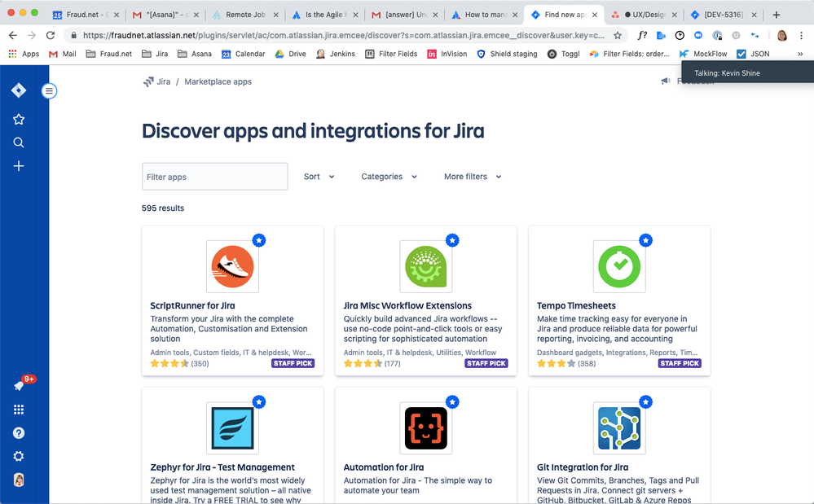The width and height of the screenshot is (814, 504).
Task: Open Git Integration for Jira title
Action: click(583, 467)
